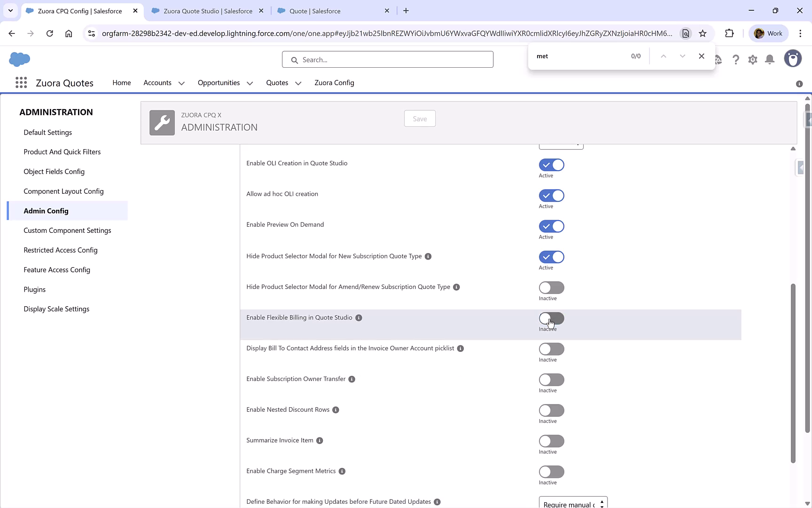Expand the Opportunities dropdown
Image resolution: width=812 pixels, height=508 pixels.
point(249,83)
